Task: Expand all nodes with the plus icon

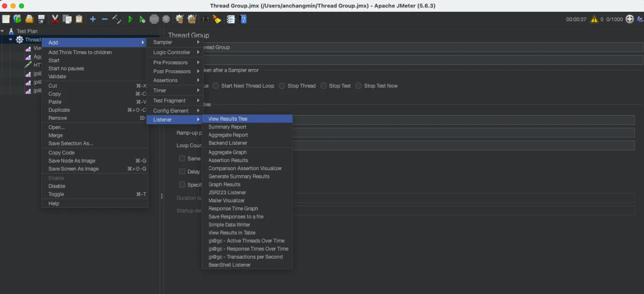Action: [93, 19]
